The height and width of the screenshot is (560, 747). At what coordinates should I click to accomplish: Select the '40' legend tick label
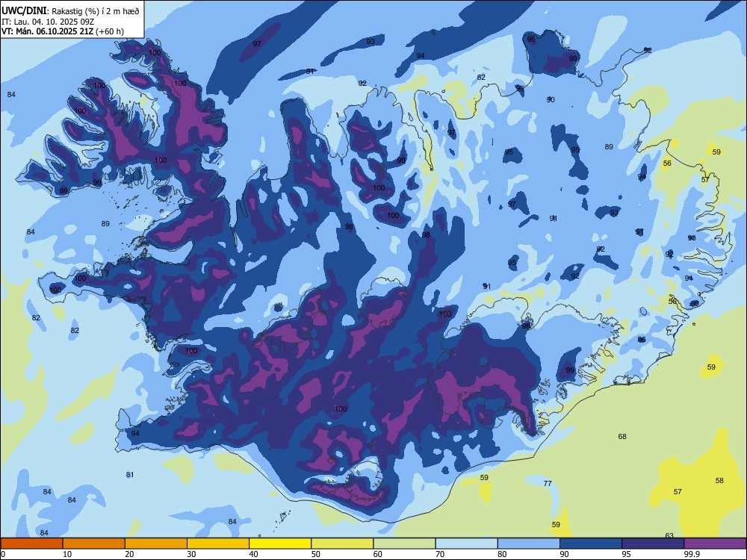[254, 554]
